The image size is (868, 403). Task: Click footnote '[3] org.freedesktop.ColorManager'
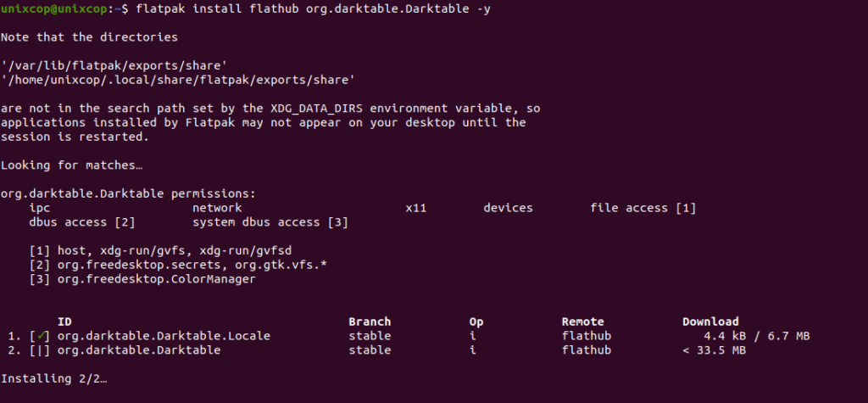coord(142,279)
